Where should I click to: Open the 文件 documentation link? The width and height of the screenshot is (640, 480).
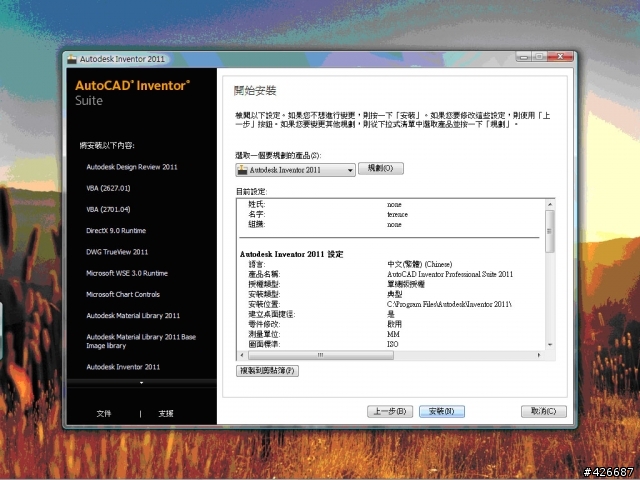click(x=104, y=413)
